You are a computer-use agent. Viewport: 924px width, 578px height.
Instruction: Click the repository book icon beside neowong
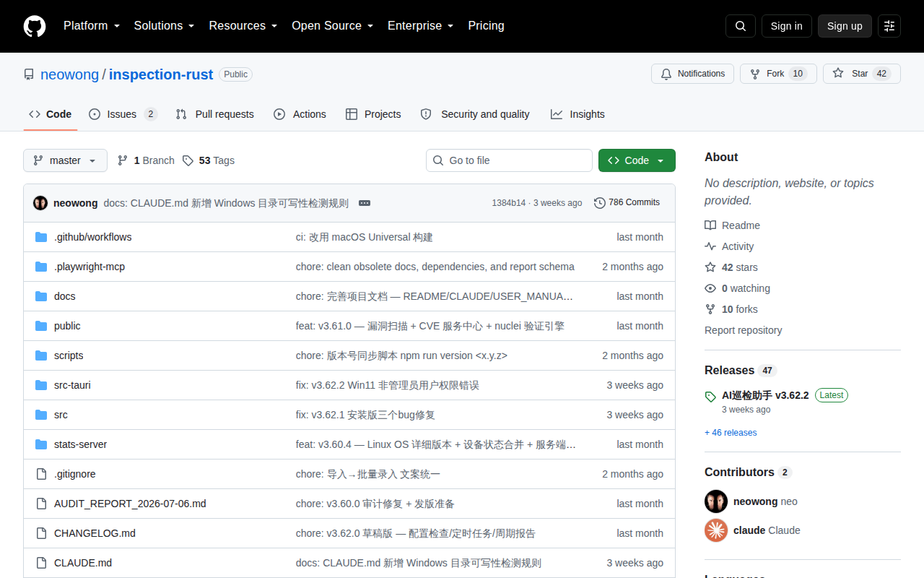point(29,74)
